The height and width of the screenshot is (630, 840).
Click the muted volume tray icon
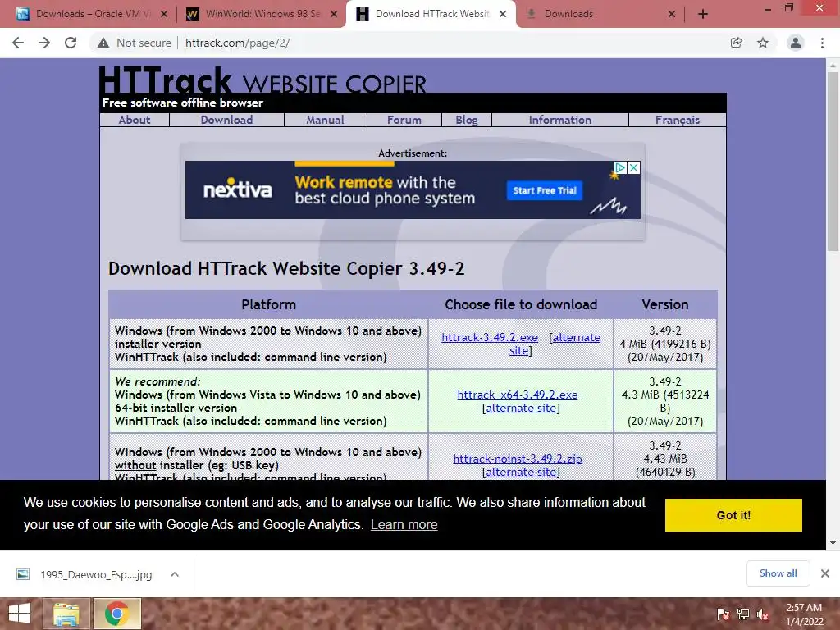click(763, 614)
